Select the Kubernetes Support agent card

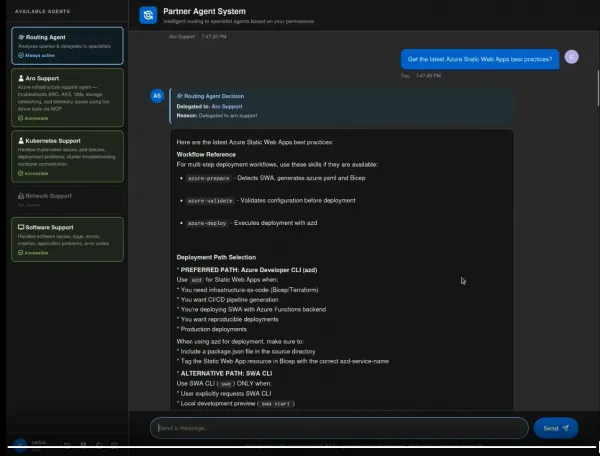pyautogui.click(x=67, y=156)
